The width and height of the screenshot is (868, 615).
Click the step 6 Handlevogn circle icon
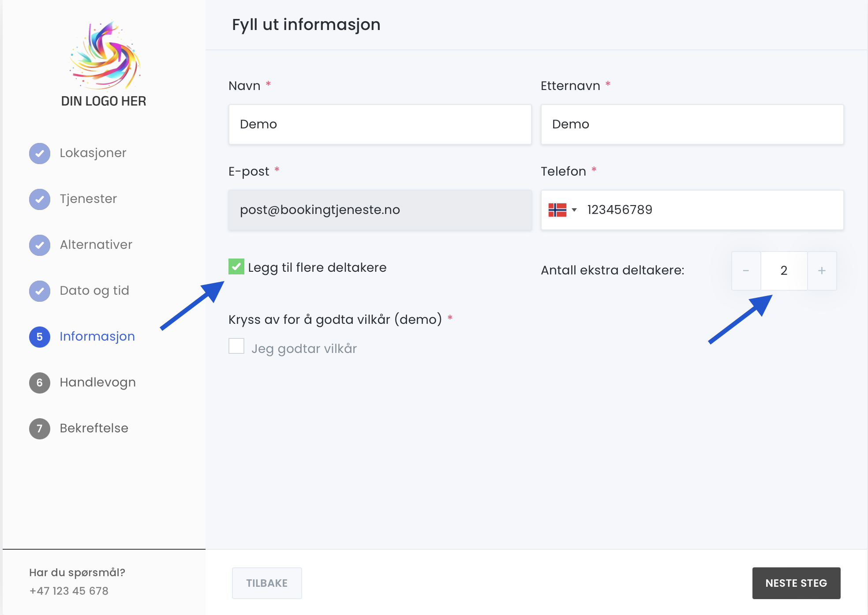point(40,383)
